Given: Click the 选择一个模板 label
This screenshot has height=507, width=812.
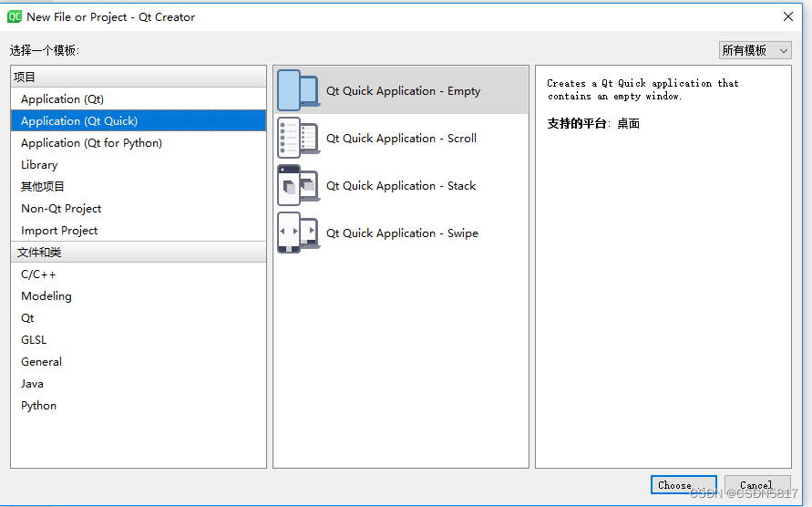Looking at the screenshot, I should 44,50.
